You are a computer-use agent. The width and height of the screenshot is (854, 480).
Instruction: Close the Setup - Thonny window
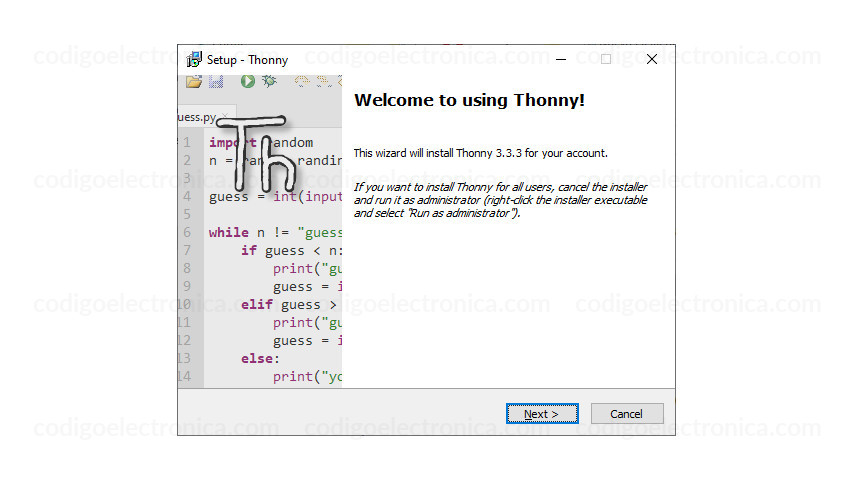[652, 59]
